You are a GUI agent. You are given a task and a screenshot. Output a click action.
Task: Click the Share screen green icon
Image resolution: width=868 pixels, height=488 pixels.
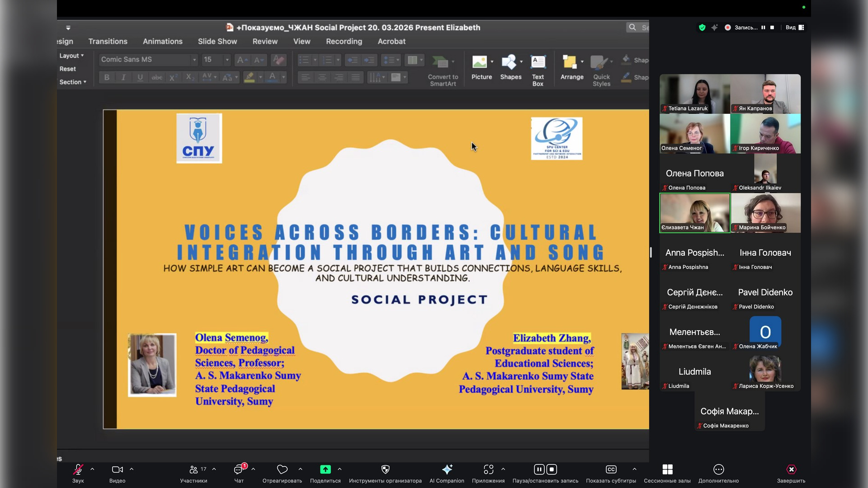(325, 469)
